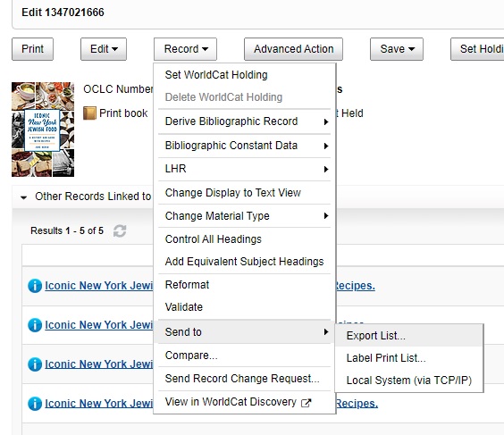
Task: Click the Results 1 - 5 of 5 text
Action: (x=67, y=230)
